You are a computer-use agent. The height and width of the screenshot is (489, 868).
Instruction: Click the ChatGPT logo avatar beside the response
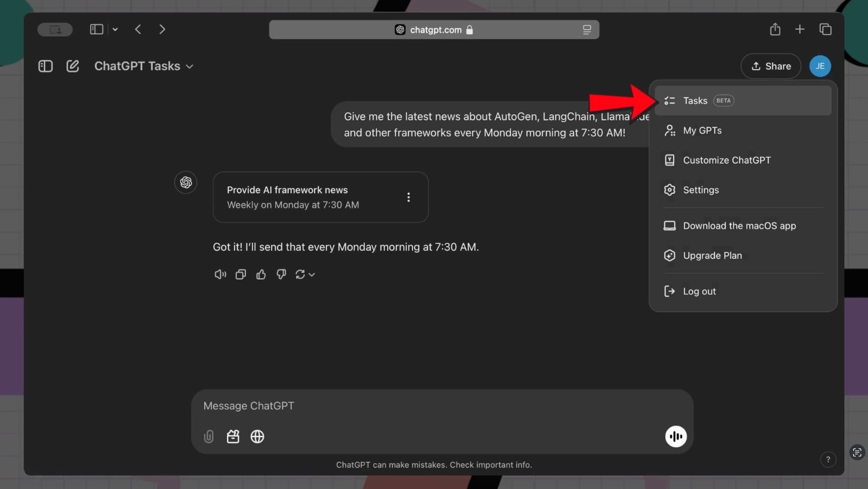coord(186,182)
